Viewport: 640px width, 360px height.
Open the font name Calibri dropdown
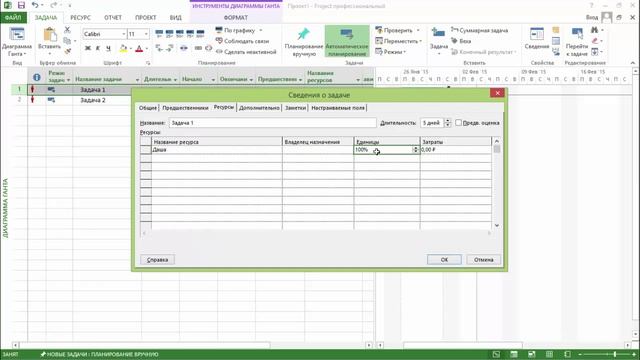[x=123, y=34]
